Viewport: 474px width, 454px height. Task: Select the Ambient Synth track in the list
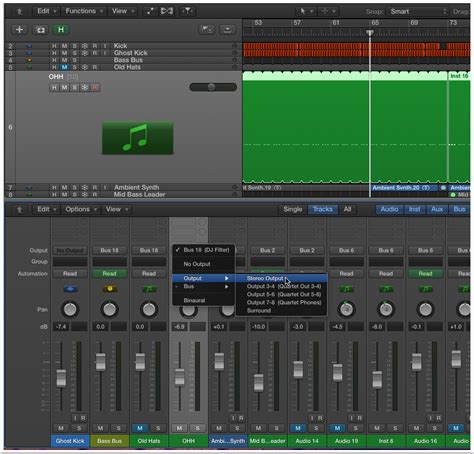(x=136, y=187)
